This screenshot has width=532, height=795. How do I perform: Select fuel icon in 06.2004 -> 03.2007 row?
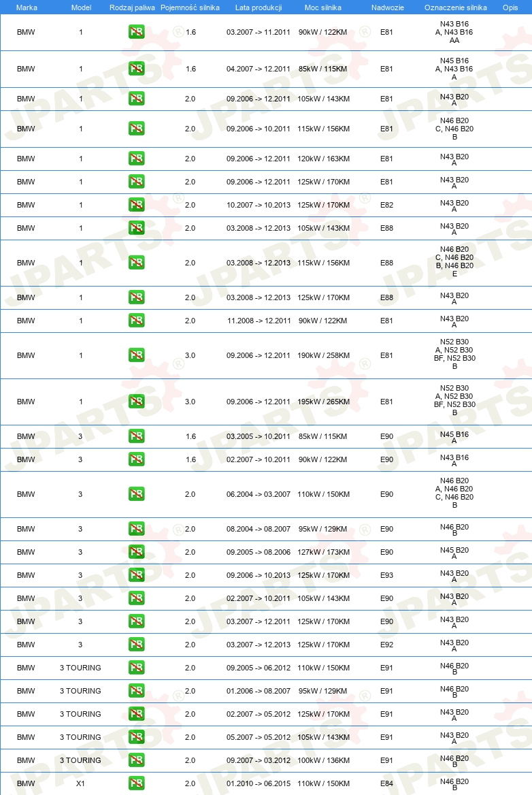(x=136, y=494)
